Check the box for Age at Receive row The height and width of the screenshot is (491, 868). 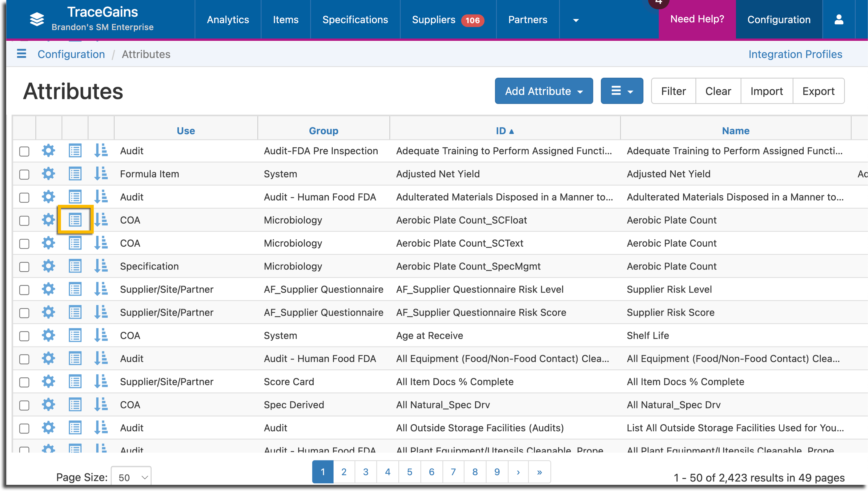(24, 336)
